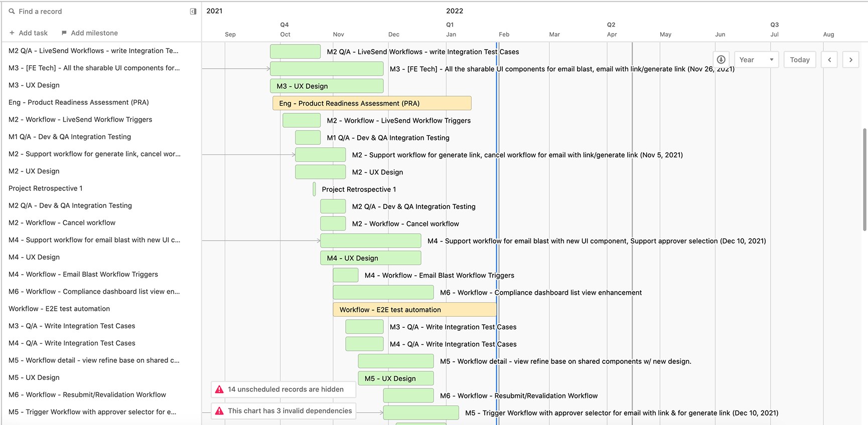Viewport: 868px width, 425px height.
Task: Open 'M4 - Q/A - Write Integration Test Cases' list row
Action: point(101,343)
